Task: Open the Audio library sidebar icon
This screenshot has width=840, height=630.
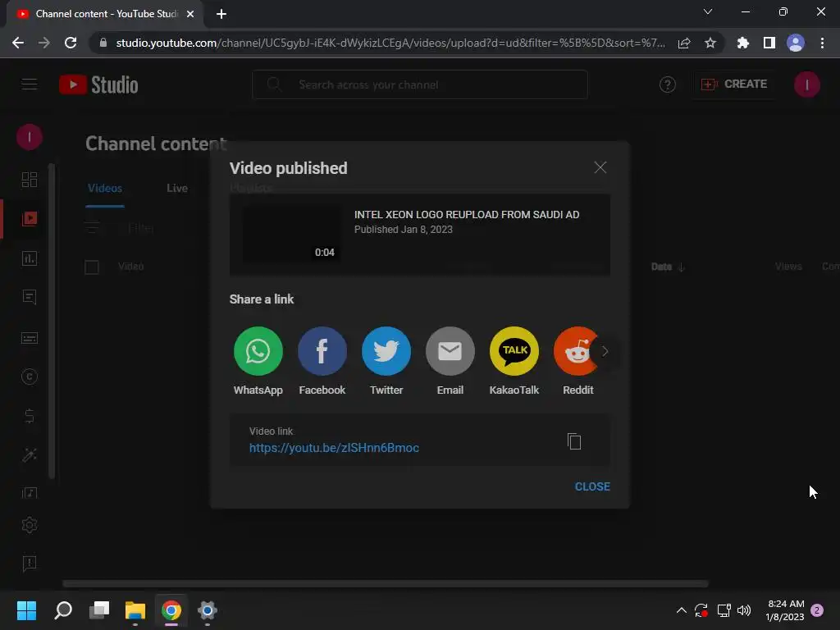Action: (30, 492)
